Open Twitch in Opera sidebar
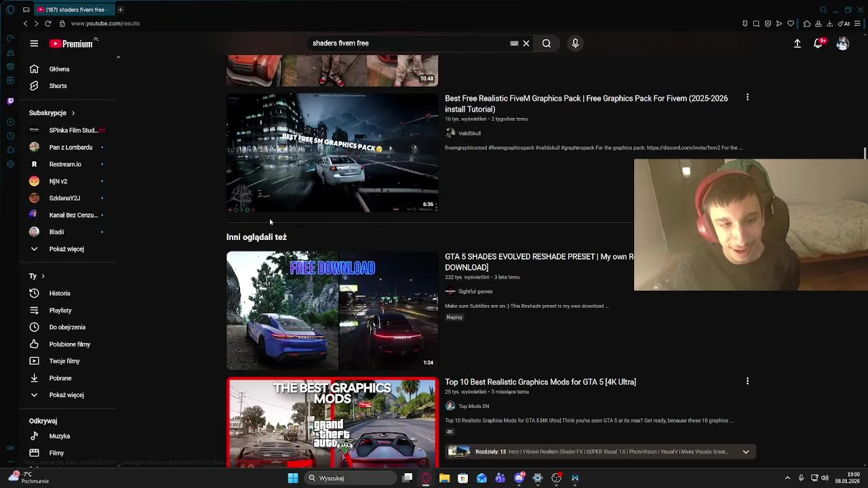 pyautogui.click(x=10, y=101)
